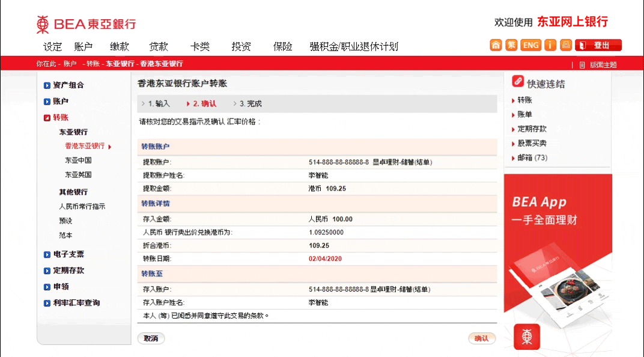Click 人民币 100.00 deposit amount
Image resolution: width=644 pixels, height=357 pixels.
(330, 219)
